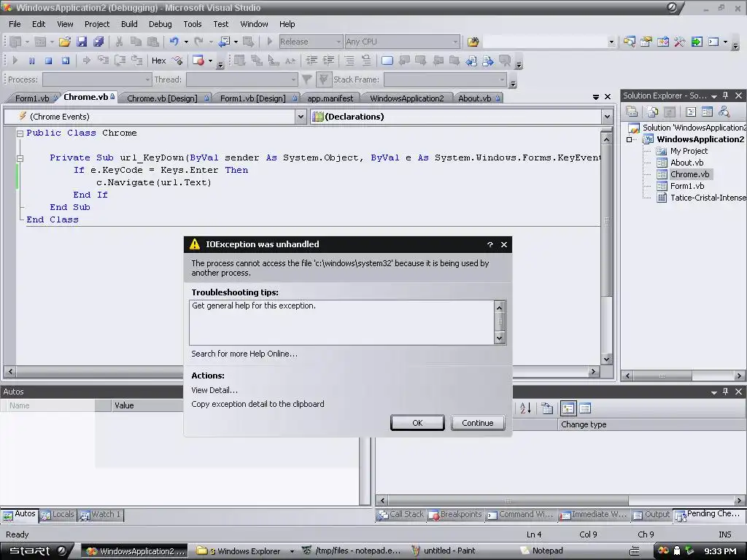
Task: Click the QuickWatch glasses icon
Action: (x=178, y=61)
